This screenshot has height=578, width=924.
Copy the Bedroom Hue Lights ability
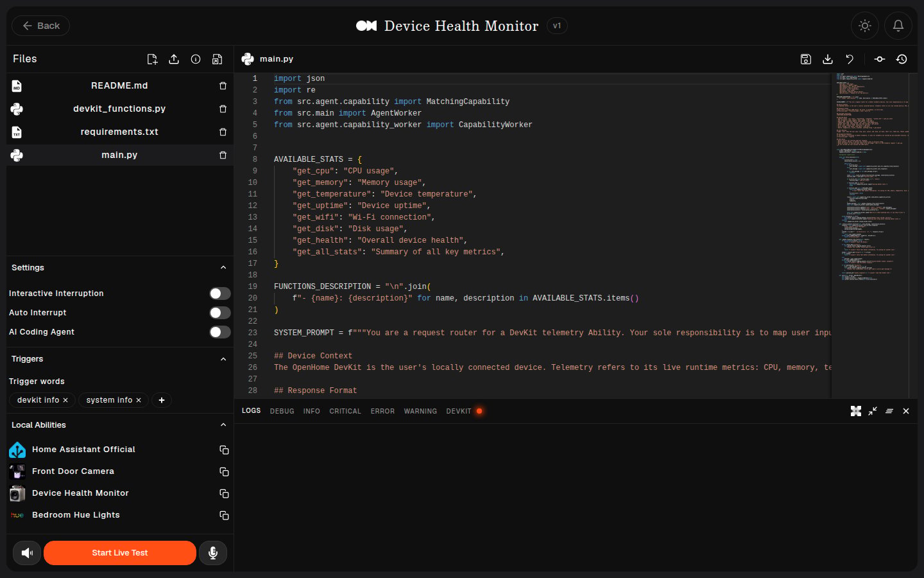224,516
